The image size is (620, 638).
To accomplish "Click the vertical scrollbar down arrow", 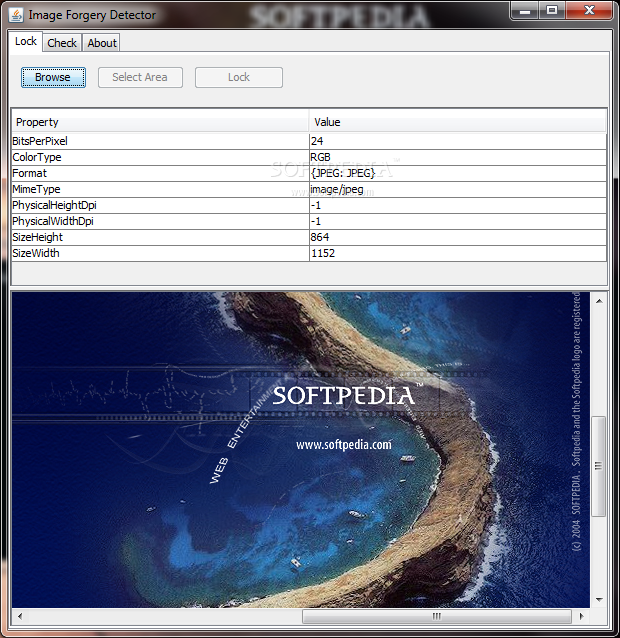I will click(599, 600).
